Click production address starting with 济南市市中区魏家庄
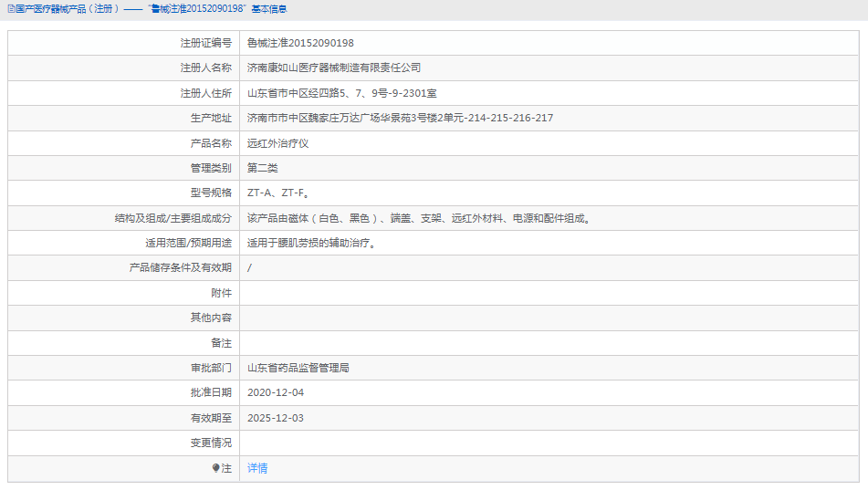 [x=401, y=118]
